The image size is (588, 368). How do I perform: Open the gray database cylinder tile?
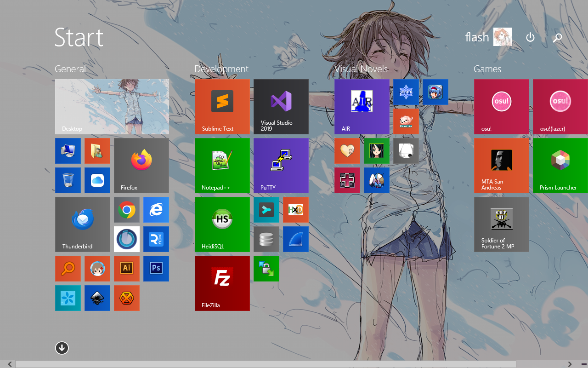pos(266,239)
